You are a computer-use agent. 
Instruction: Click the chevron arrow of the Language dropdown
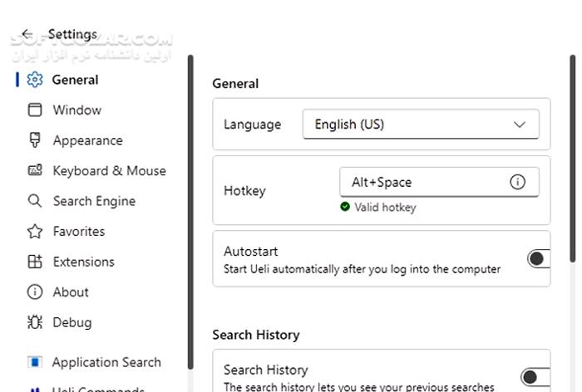[x=520, y=125]
